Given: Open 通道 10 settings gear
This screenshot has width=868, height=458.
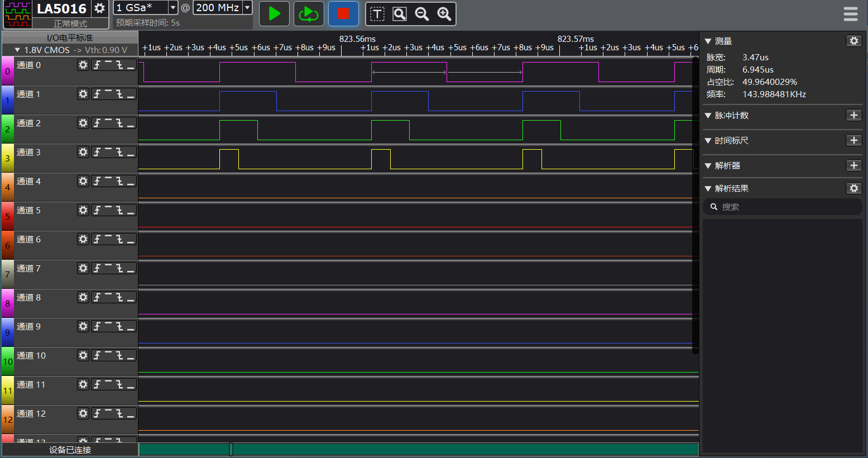Looking at the screenshot, I should (x=83, y=355).
